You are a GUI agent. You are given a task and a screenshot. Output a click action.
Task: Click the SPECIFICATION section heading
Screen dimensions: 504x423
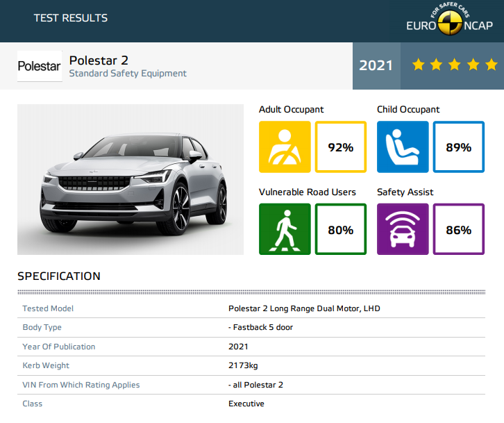coord(59,276)
